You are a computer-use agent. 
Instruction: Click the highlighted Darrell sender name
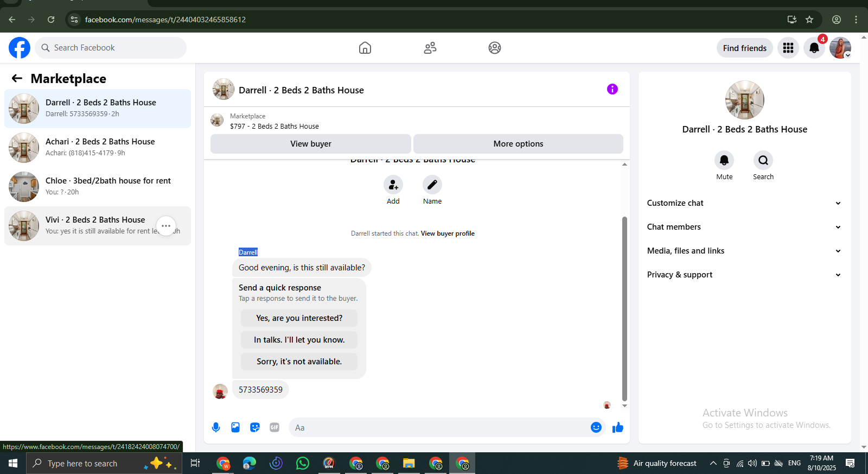tap(248, 252)
